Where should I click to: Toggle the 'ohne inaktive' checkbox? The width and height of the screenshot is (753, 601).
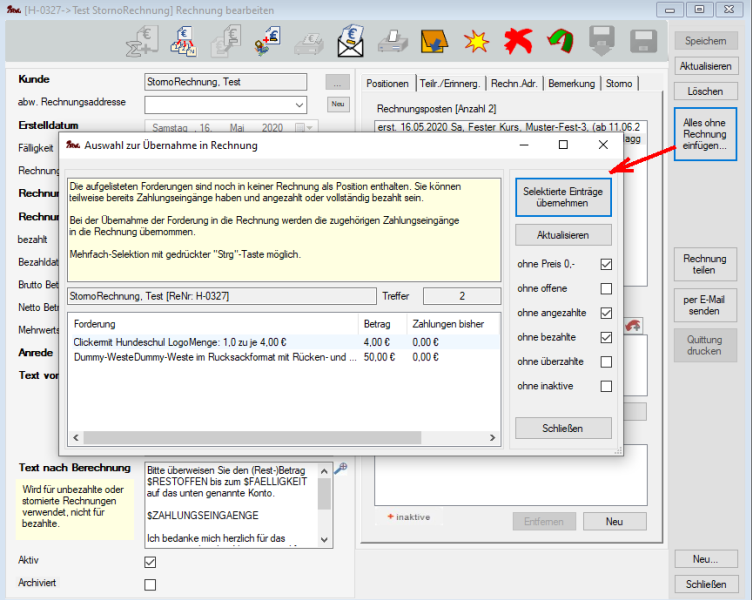pos(606,386)
